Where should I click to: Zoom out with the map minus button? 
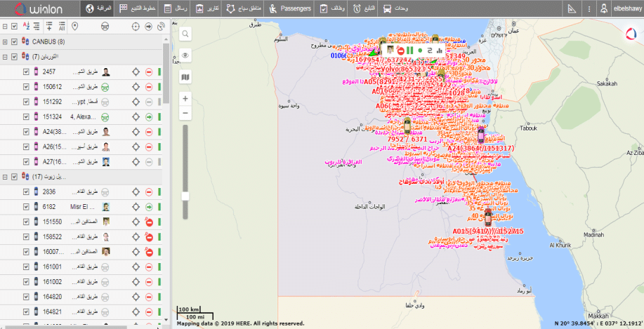185,113
